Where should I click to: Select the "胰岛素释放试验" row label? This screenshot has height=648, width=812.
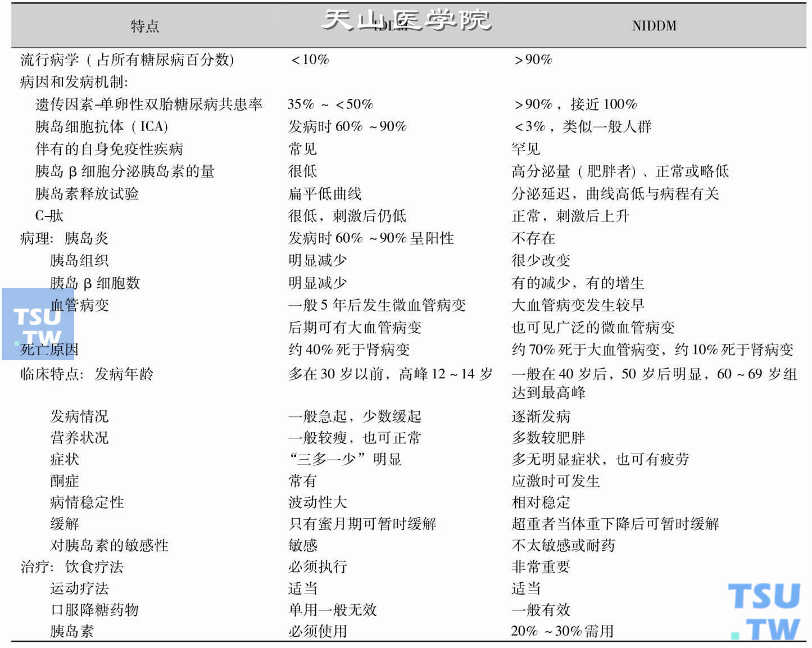coord(87,194)
